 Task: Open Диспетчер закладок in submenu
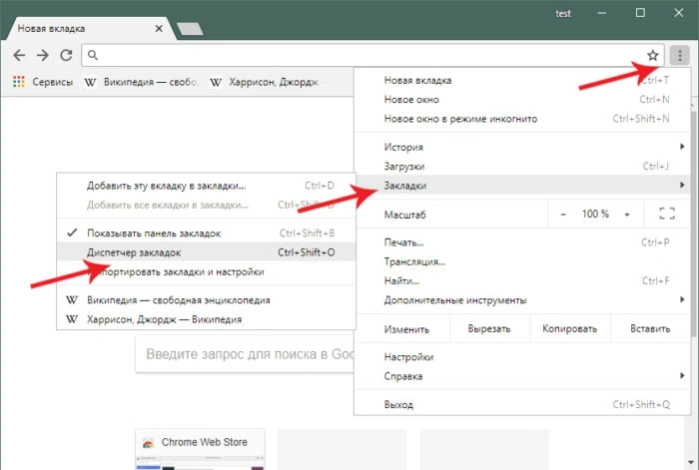point(206,252)
